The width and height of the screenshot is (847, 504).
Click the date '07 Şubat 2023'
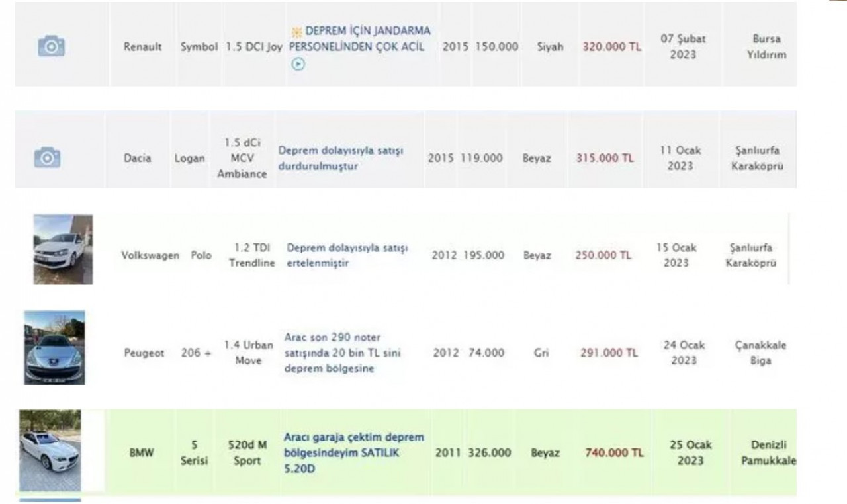coord(683,46)
